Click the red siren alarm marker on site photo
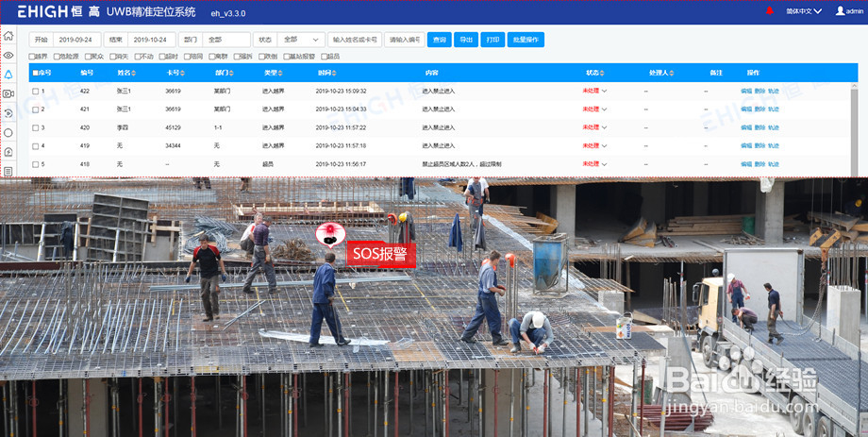868x437 pixels. [330, 235]
